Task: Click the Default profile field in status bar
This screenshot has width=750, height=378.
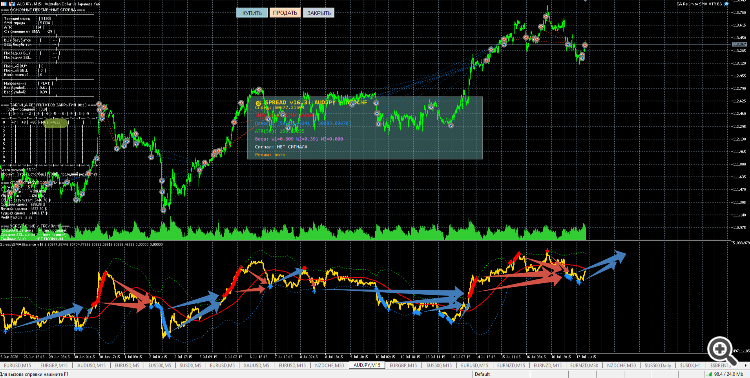Action: [483, 374]
